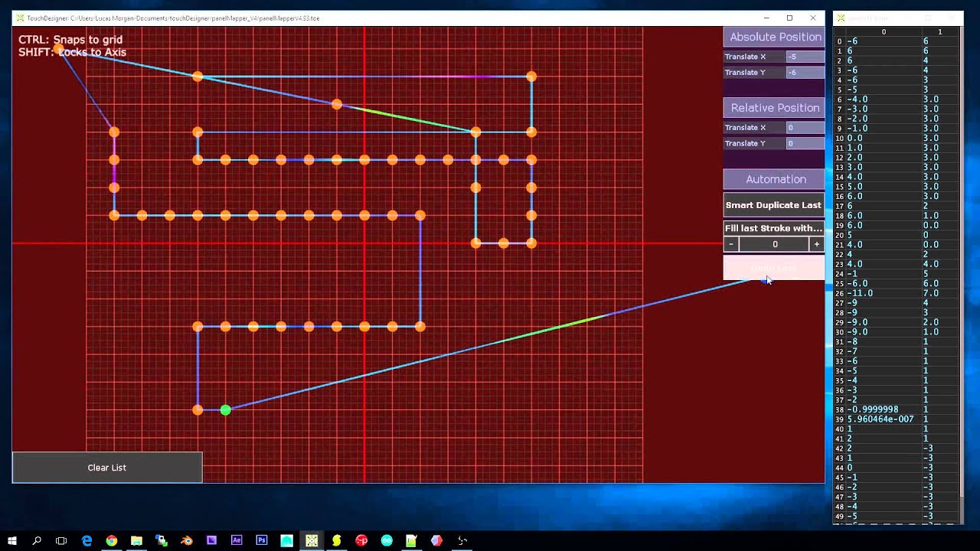Viewport: 980px width, 551px height.
Task: Click the faded Undo Last button
Action: pos(774,268)
